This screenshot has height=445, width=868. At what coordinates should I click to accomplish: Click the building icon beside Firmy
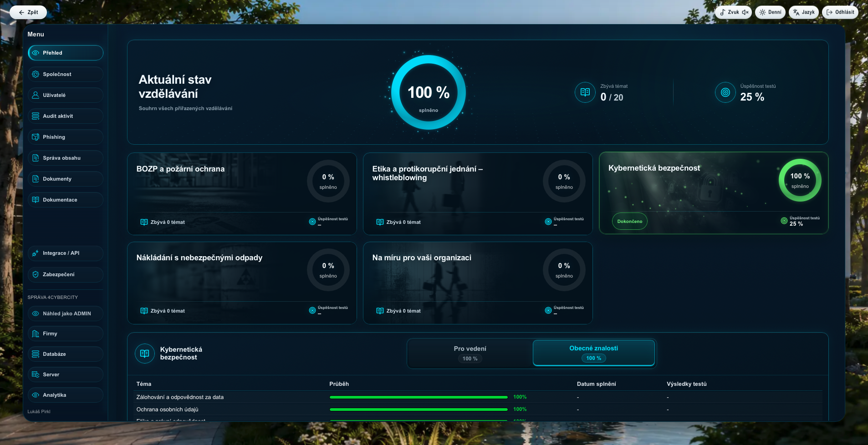point(36,334)
